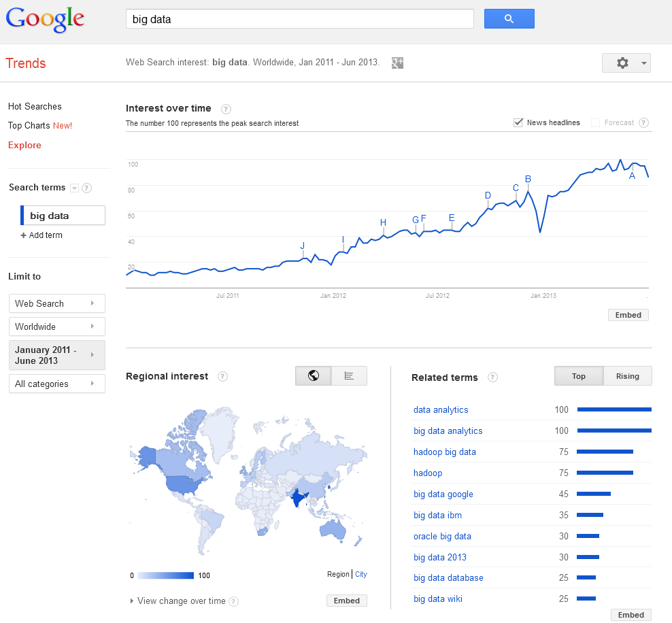672x623 pixels.
Task: Go to Hot Searches in sidebar
Action: (x=35, y=106)
